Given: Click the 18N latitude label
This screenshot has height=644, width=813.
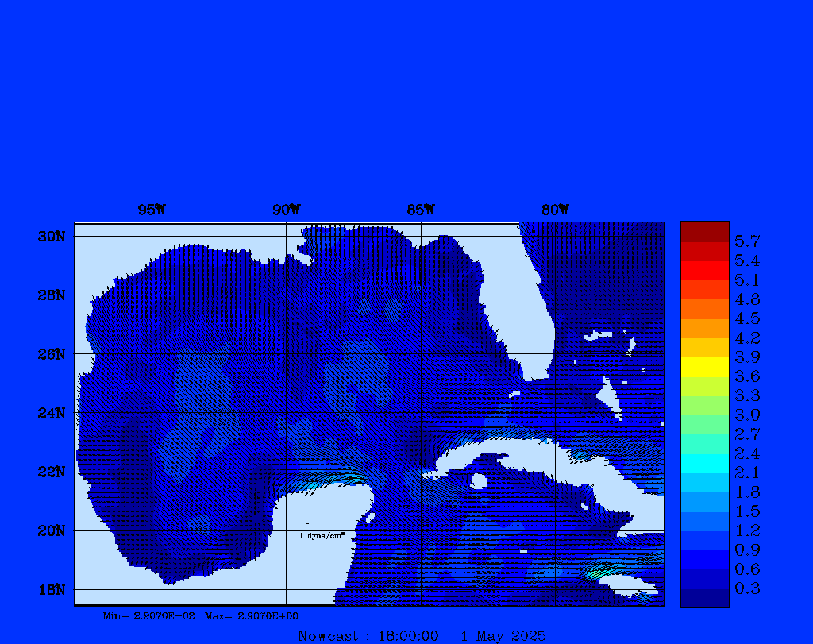Looking at the screenshot, I should point(51,589).
